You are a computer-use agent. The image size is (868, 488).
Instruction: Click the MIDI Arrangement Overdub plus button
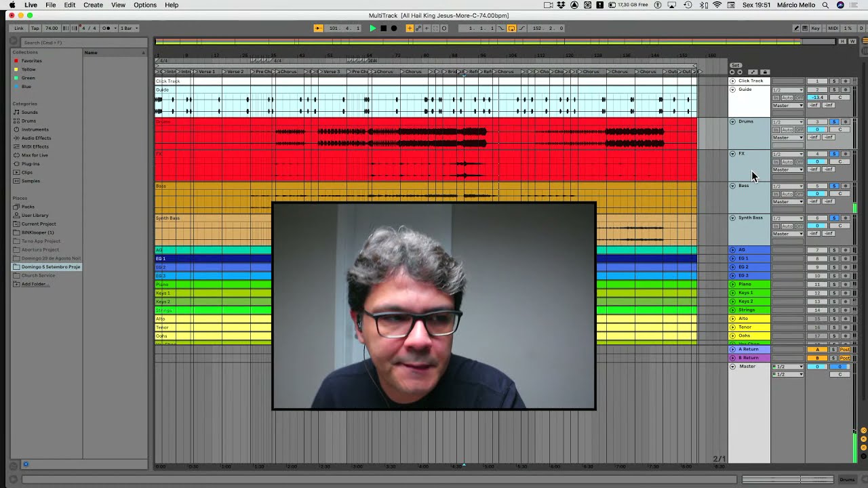[410, 28]
